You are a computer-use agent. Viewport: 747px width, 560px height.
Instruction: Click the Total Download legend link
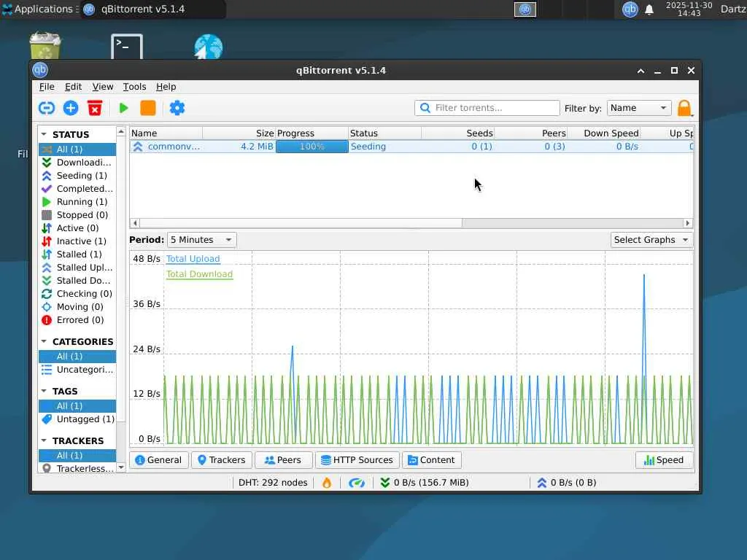[x=200, y=274]
